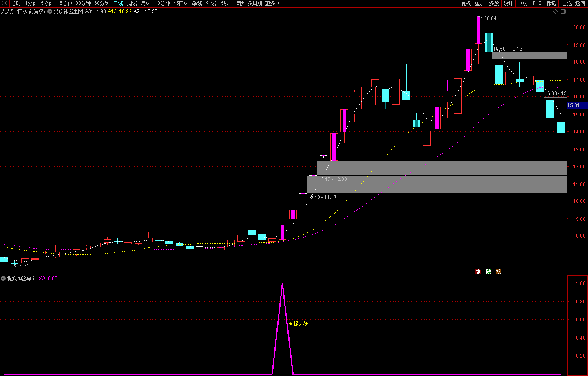The width and height of the screenshot is (588, 376).
Task: Switch to the 分时 intraday tab
Action: tap(16, 3)
